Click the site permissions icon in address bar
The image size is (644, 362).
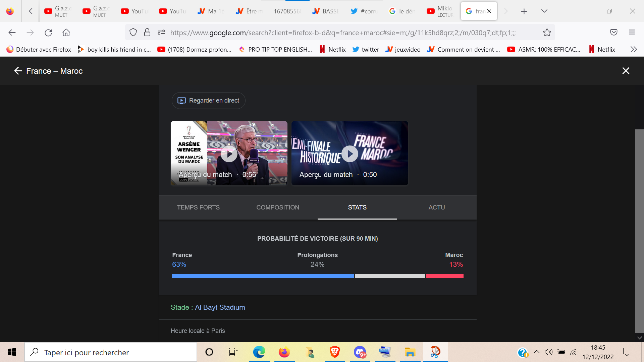point(161,33)
